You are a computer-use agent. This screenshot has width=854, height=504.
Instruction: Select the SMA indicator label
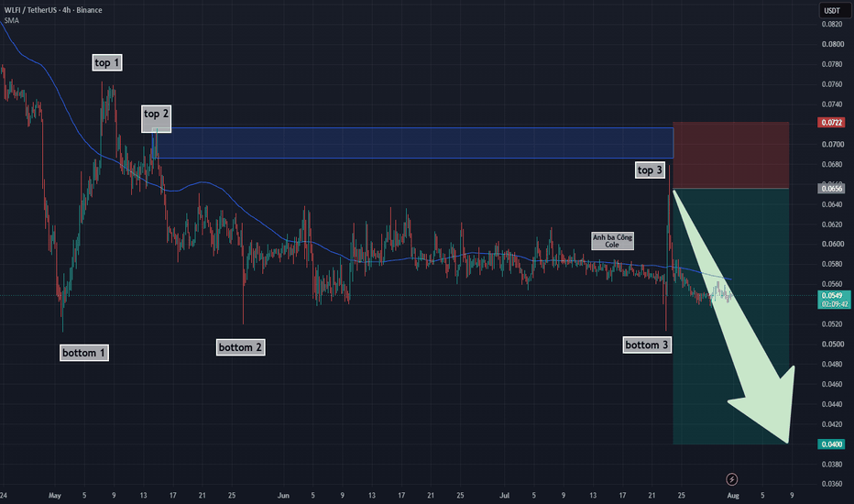(11, 20)
